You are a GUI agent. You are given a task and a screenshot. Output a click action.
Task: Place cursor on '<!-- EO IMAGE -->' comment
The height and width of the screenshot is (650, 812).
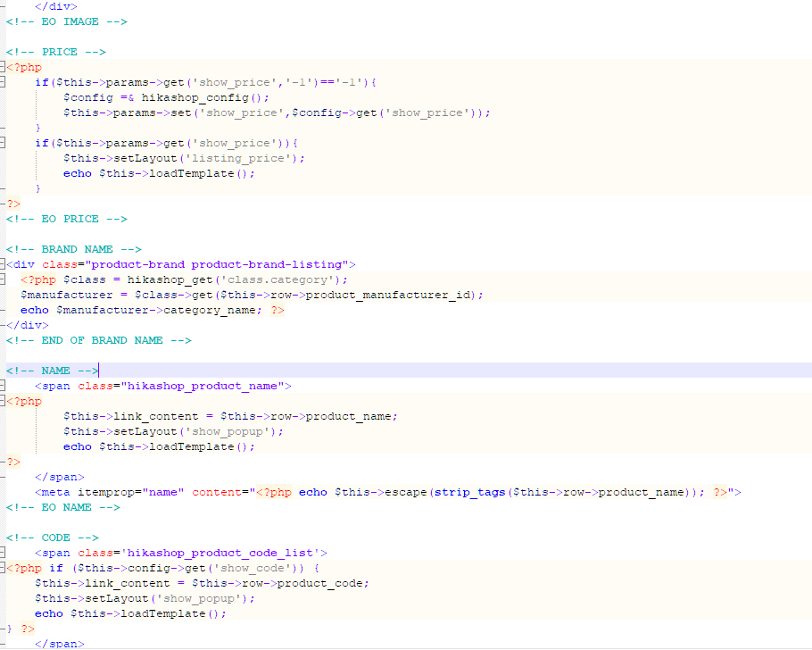[x=66, y=21]
